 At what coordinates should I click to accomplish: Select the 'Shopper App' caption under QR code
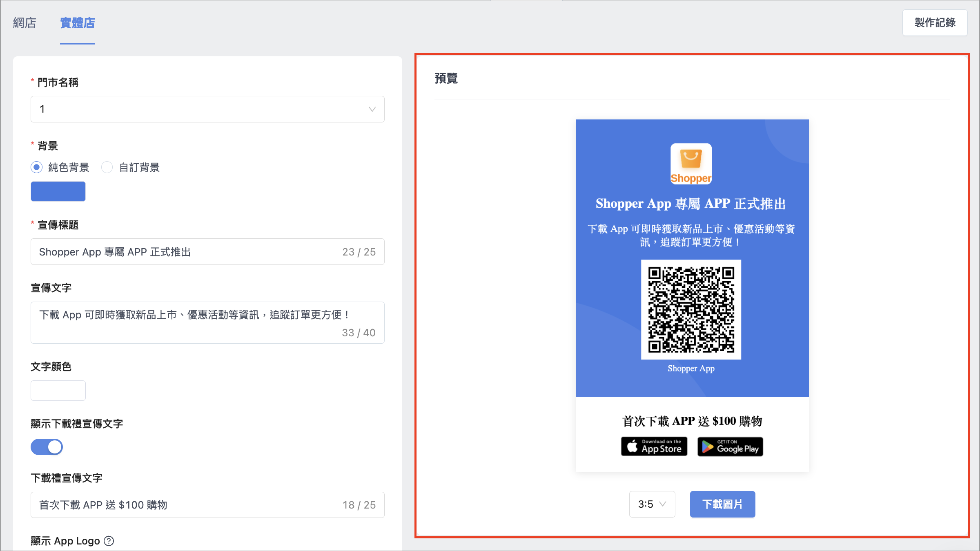691,369
